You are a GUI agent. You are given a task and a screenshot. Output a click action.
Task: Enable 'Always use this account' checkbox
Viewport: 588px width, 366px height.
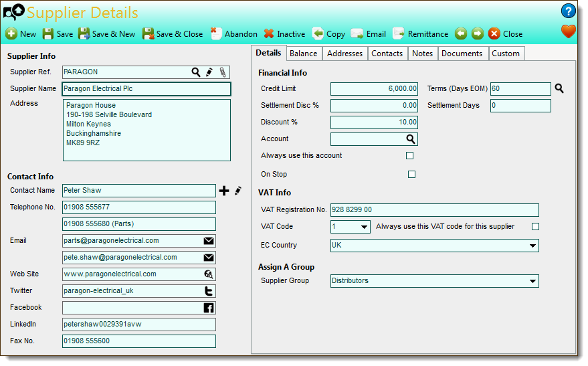tap(409, 156)
